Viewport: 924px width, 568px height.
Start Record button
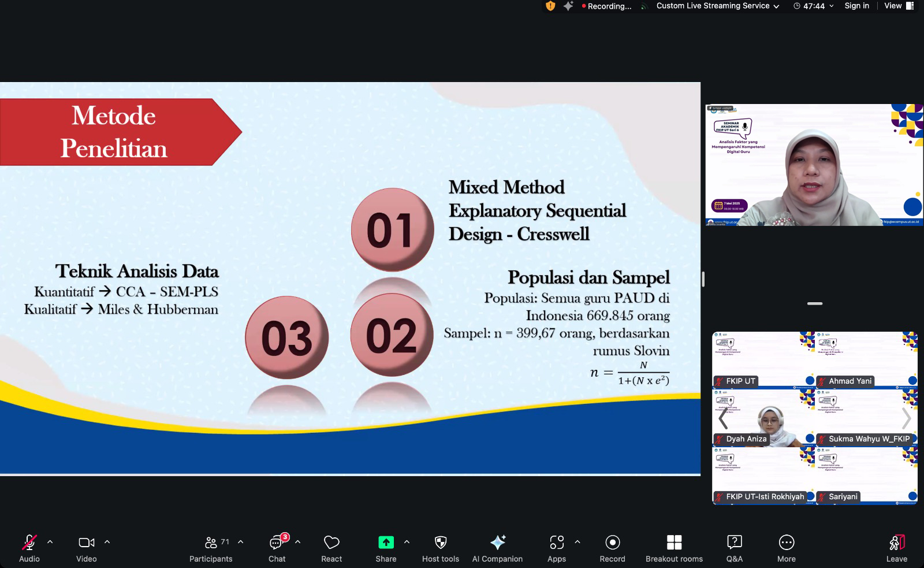coord(613,547)
